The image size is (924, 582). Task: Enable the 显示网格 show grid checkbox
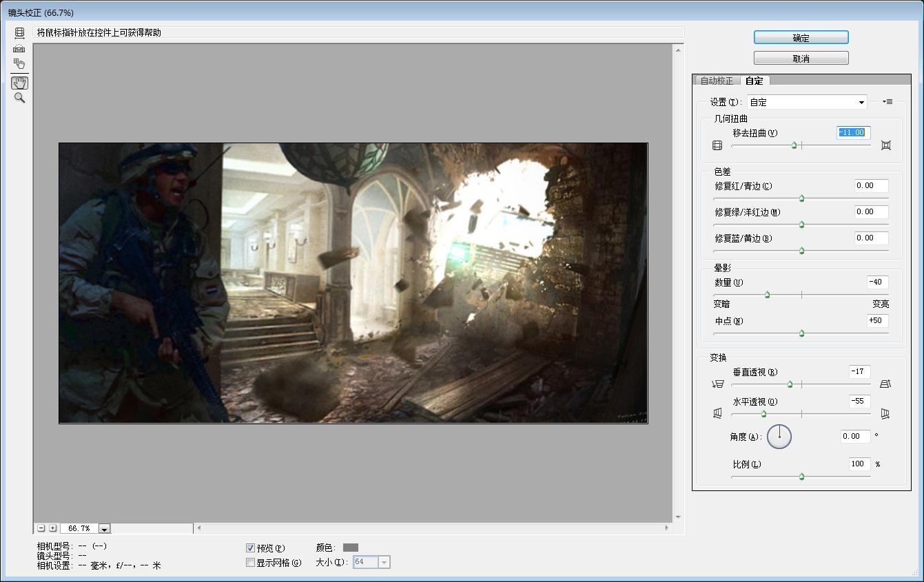(x=250, y=563)
